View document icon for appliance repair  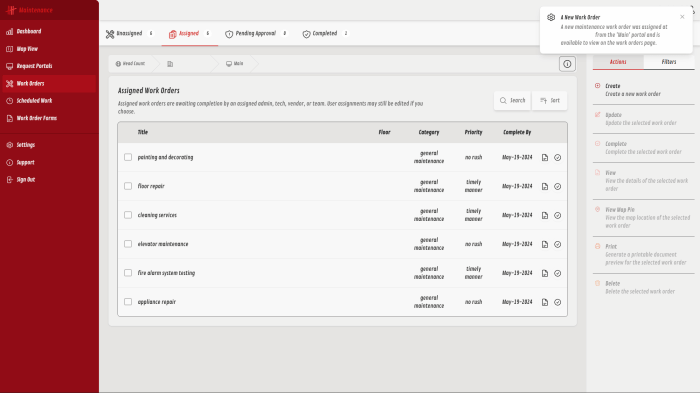[545, 302]
